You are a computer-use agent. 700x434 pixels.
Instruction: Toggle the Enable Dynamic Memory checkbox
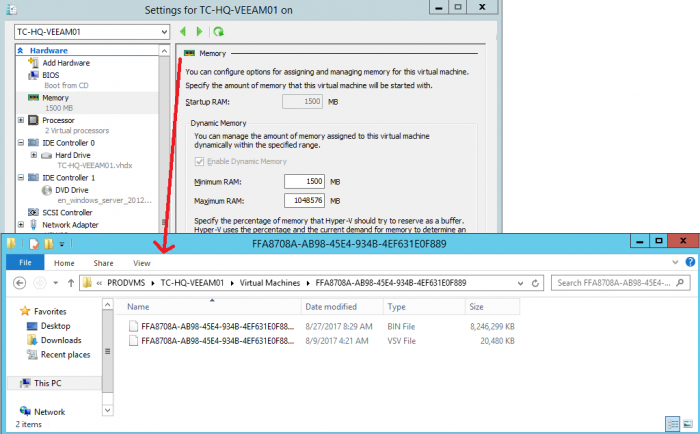(200, 162)
